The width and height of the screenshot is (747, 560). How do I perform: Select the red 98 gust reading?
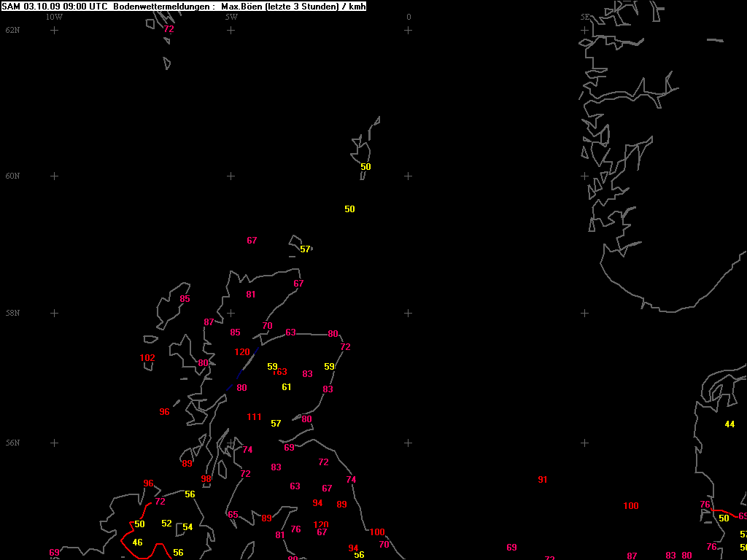(x=206, y=479)
